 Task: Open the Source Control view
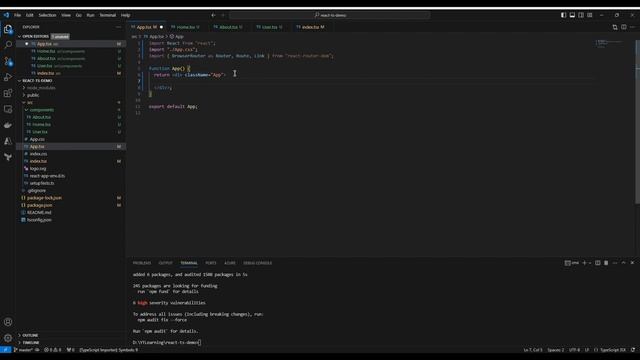tap(8, 61)
